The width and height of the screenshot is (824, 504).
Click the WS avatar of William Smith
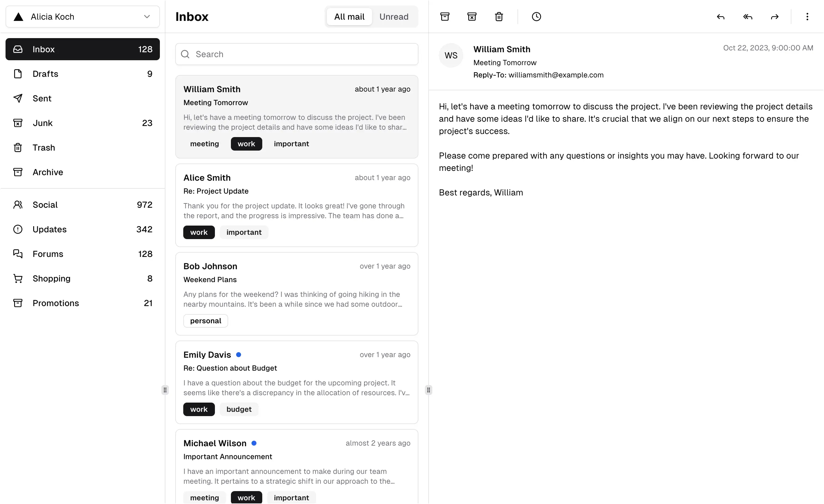[451, 55]
